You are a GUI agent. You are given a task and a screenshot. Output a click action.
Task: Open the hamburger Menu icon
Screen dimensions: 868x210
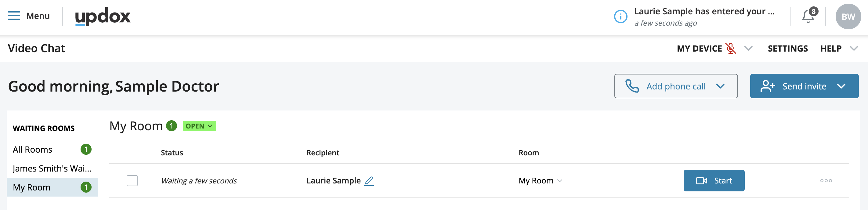[14, 16]
